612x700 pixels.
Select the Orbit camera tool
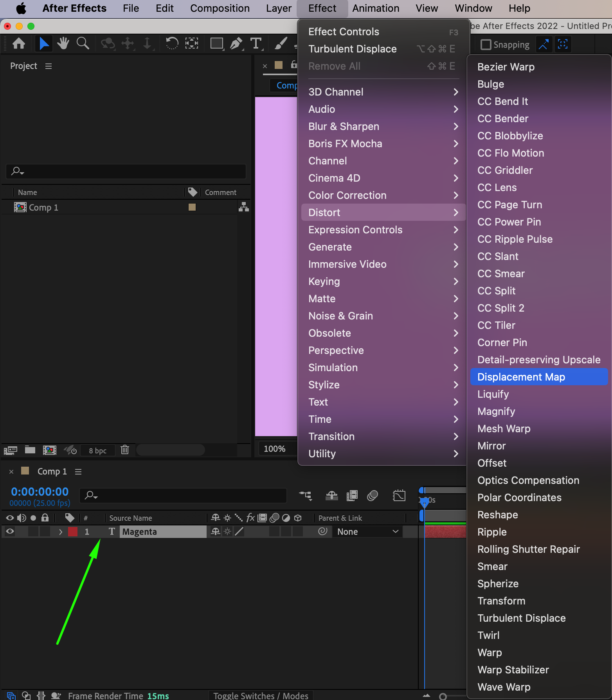pos(108,43)
